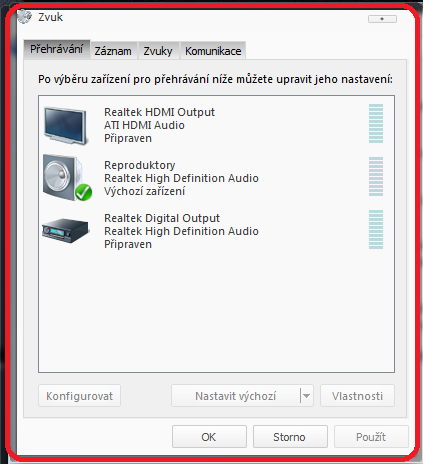
Task: Open the Nastavit výchozí dropdown arrow
Action: 307,396
